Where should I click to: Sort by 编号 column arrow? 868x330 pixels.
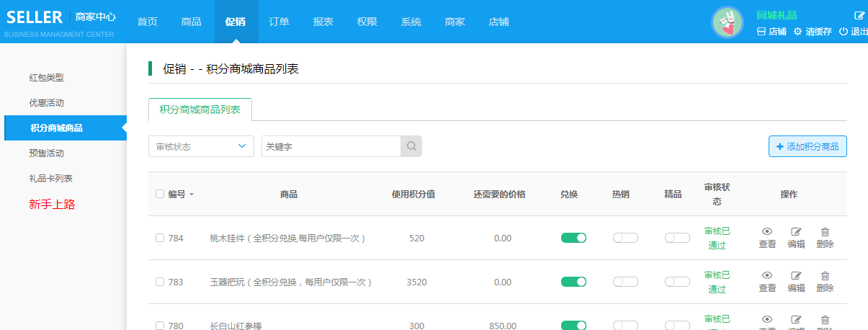192,195
